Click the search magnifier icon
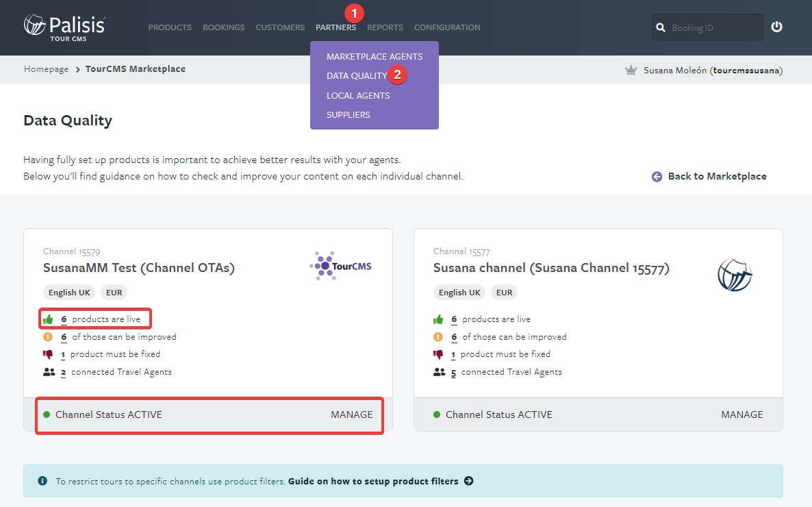The height and width of the screenshot is (507, 812). pyautogui.click(x=660, y=27)
